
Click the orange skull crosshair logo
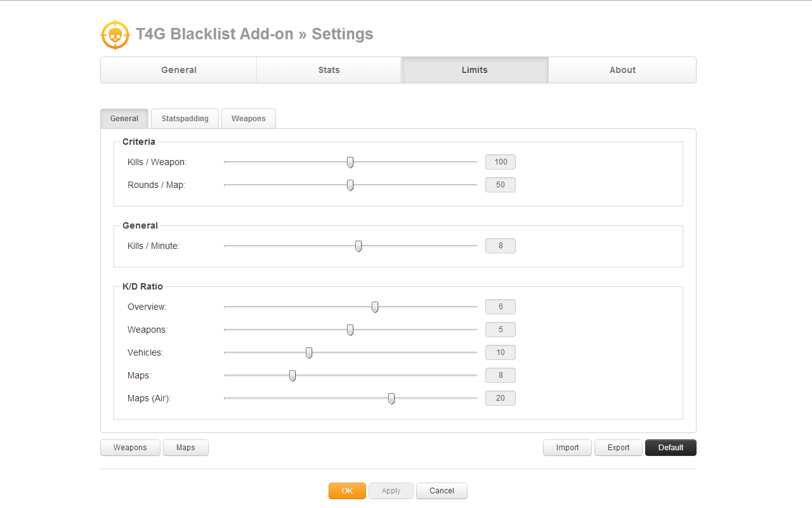(115, 35)
